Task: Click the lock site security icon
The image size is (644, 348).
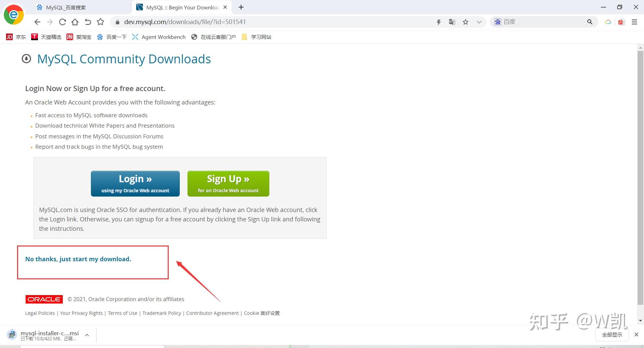Action: 117,22
